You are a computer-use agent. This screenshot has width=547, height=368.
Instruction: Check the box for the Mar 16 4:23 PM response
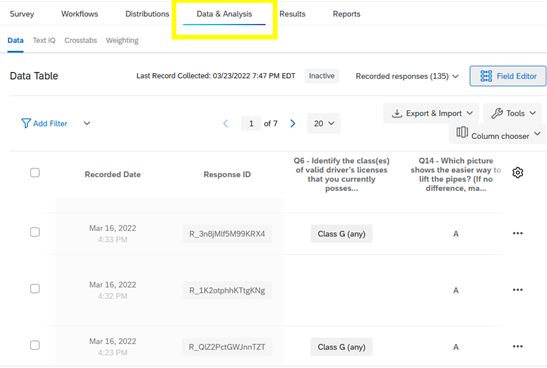(35, 345)
